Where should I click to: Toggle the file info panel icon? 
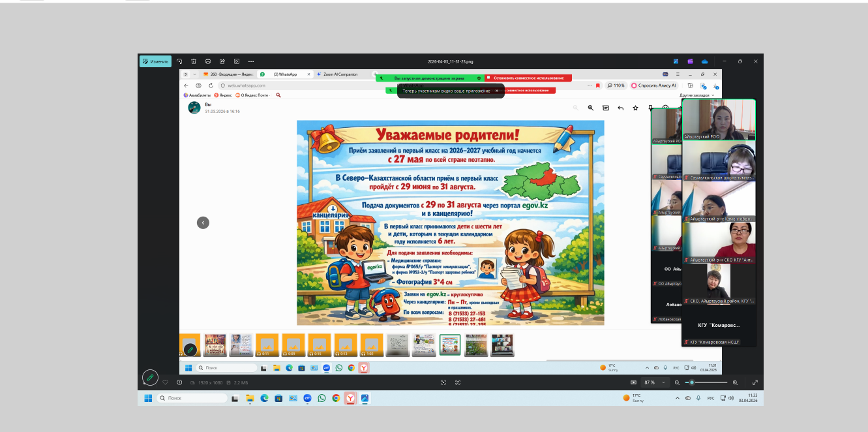click(179, 382)
